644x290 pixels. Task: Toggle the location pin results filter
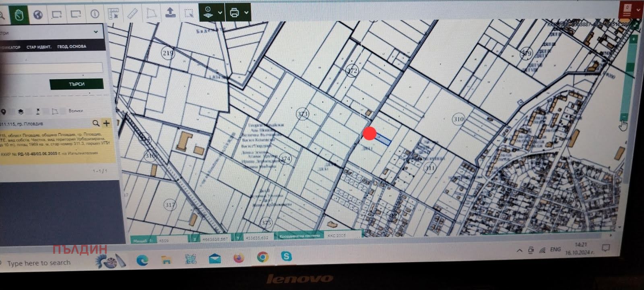tap(4, 112)
